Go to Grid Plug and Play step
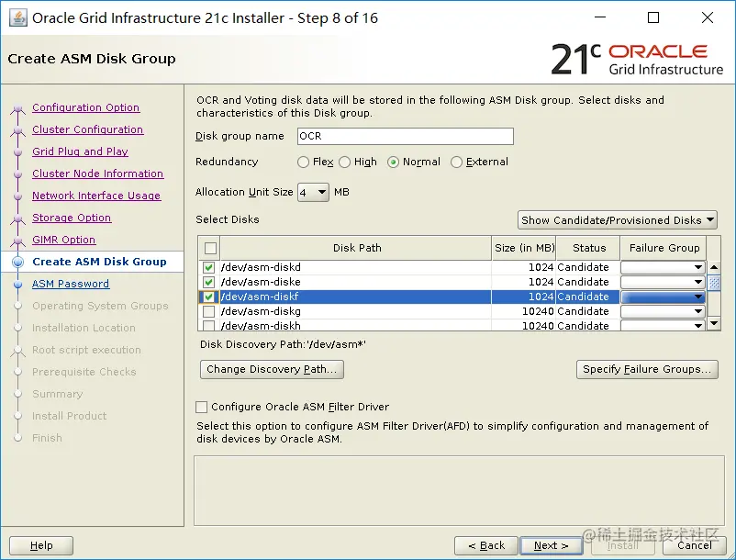Image resolution: width=736 pixels, height=560 pixels. [80, 151]
